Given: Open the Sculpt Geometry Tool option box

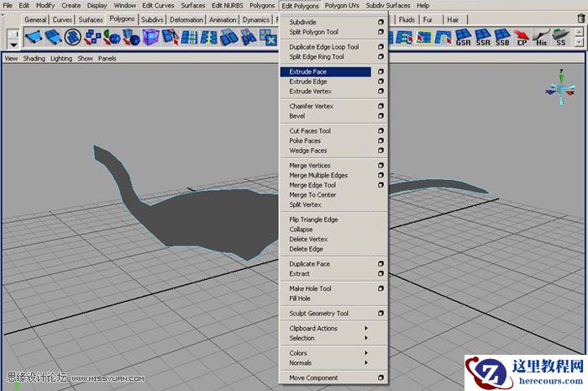Looking at the screenshot, I should [x=381, y=314].
